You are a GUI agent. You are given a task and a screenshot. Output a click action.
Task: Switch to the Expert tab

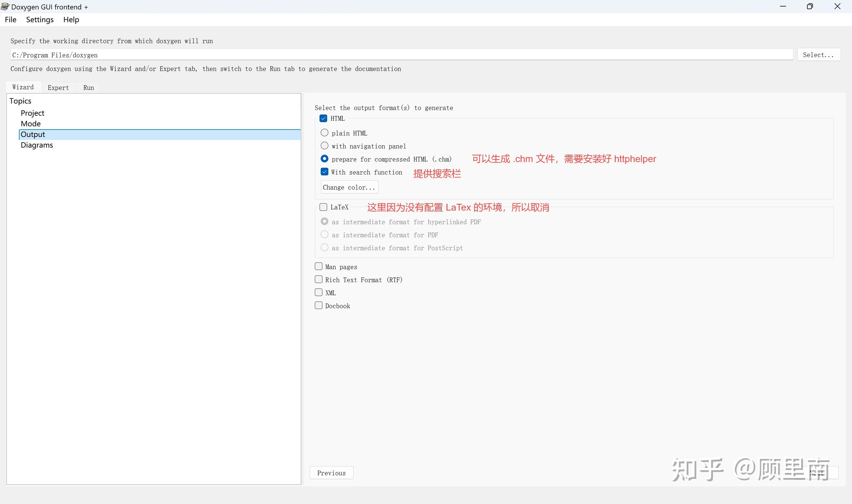(x=58, y=88)
